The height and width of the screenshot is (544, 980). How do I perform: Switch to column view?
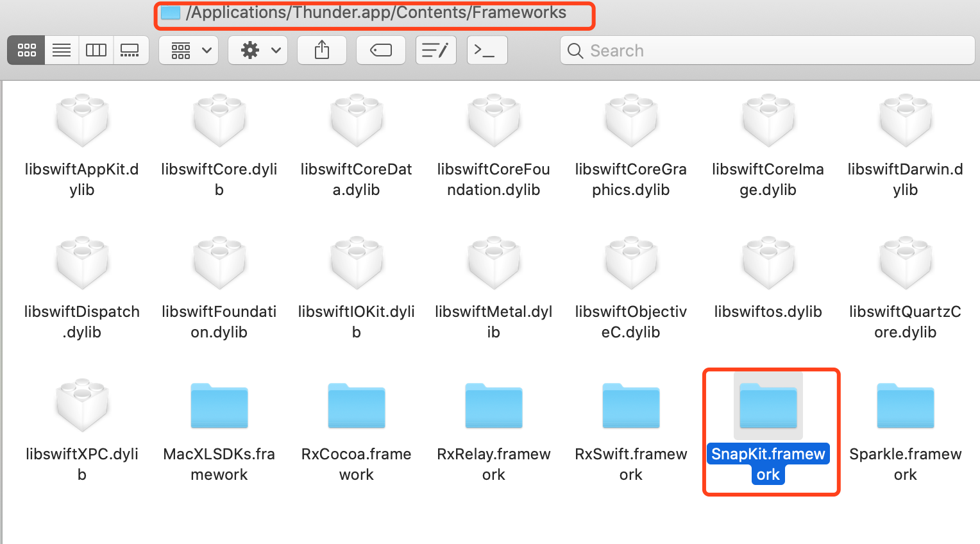(96, 49)
